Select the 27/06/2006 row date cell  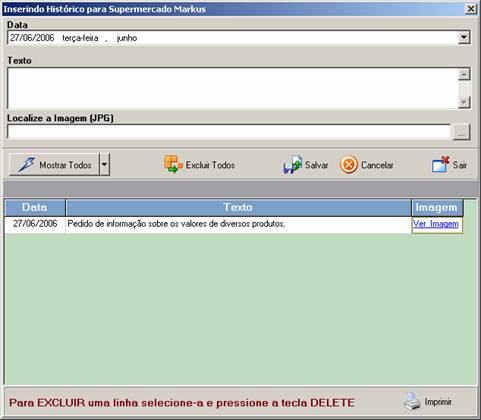(35, 224)
